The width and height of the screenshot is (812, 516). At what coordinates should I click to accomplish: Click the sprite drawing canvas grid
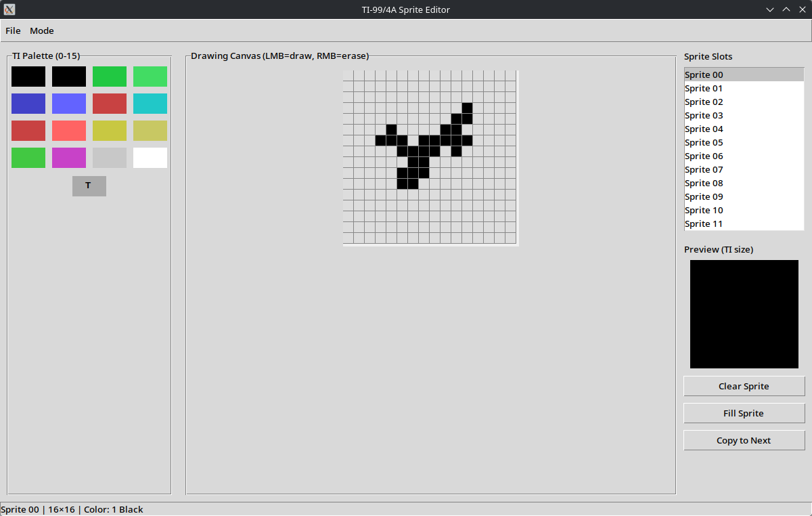[430, 157]
